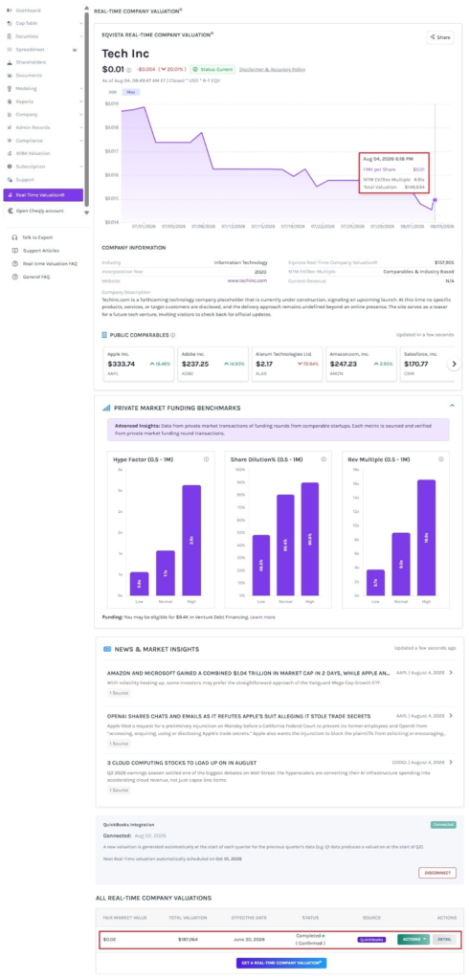This screenshot has height=980, width=469.
Task: Open General FAQ in sidebar
Action: (37, 277)
